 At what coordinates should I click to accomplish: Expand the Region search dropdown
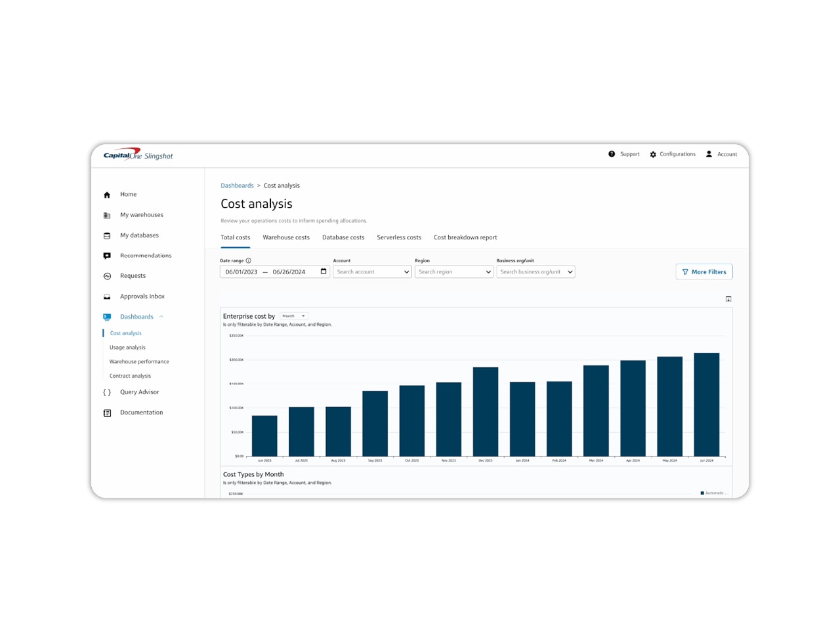[453, 271]
